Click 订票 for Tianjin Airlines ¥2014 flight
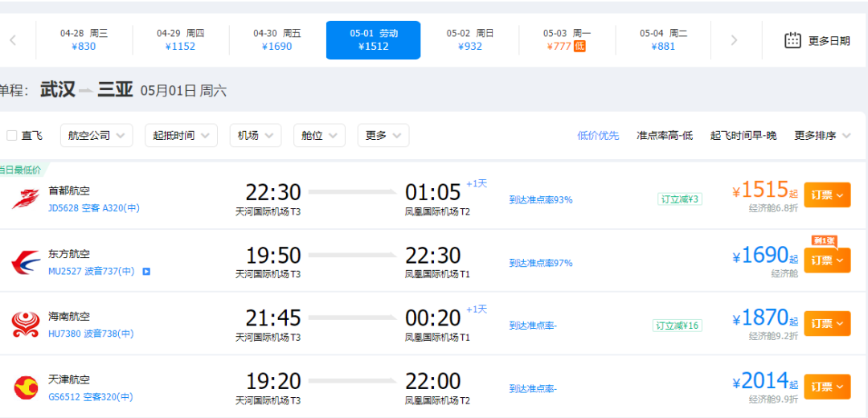Viewport: 868px width, 418px height. (826, 387)
